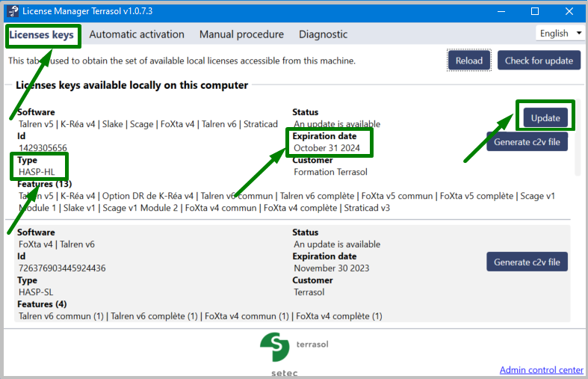This screenshot has width=588, height=379.
Task: Click the expiration date November 30 2023
Action: click(x=332, y=268)
